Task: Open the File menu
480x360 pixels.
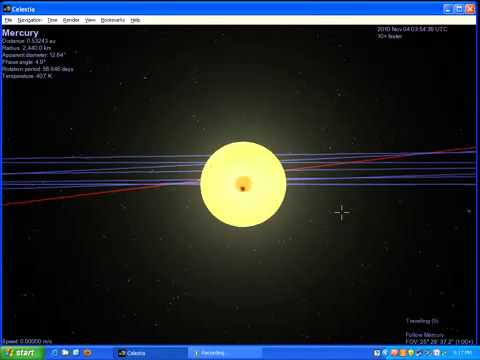Action: click(8, 20)
